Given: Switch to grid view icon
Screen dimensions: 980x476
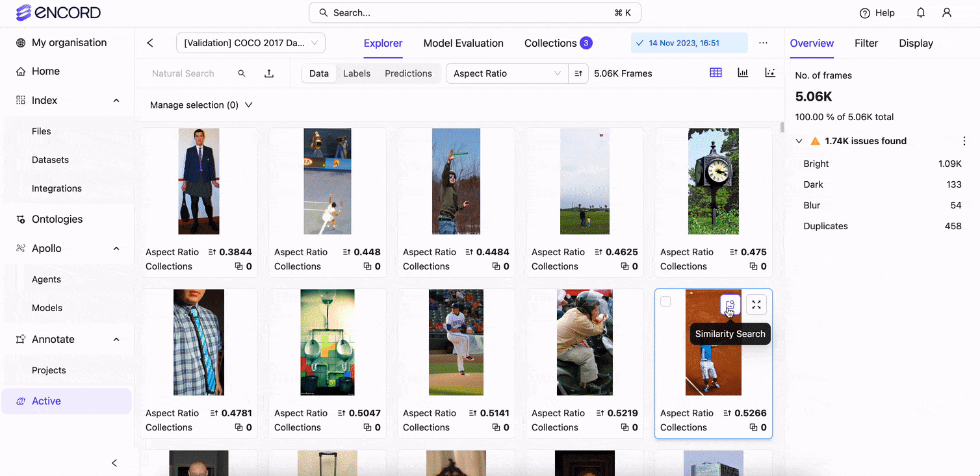Looking at the screenshot, I should tap(716, 73).
